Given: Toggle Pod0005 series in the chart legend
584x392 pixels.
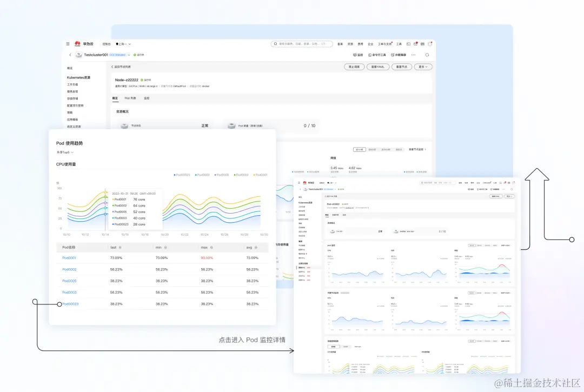Looking at the screenshot, I should click(222, 175).
